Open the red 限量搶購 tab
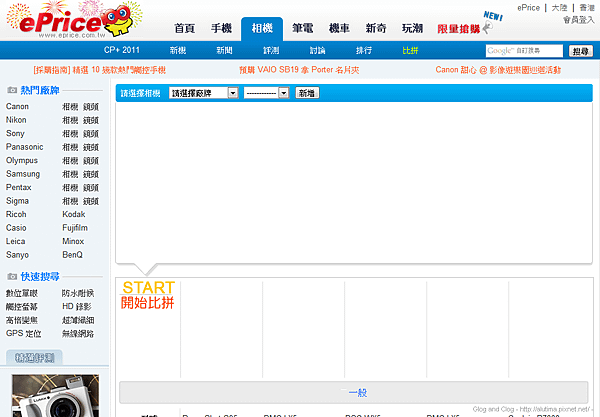The width and height of the screenshot is (600, 417). tap(459, 29)
